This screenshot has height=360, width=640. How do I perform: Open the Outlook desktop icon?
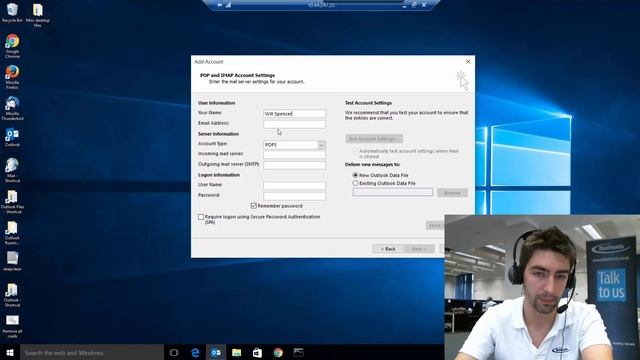coord(12,137)
